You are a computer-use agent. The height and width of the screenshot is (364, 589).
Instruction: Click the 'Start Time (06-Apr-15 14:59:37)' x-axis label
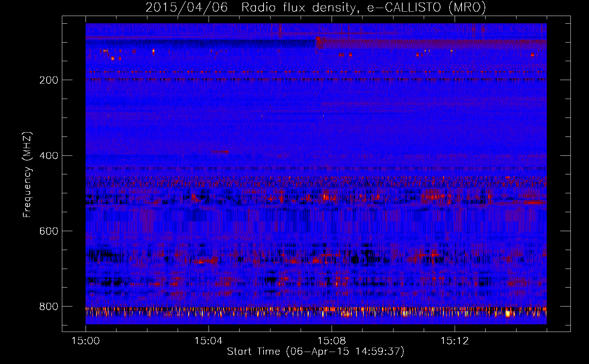point(316,352)
